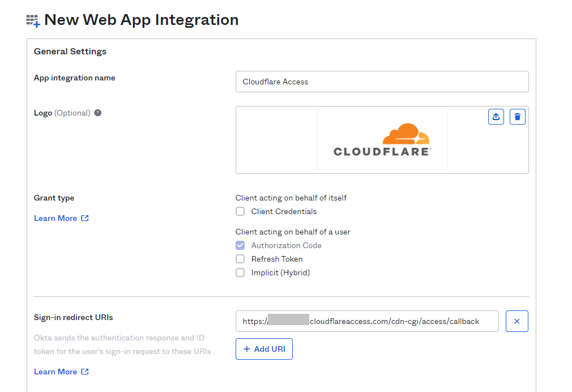Click the Logo help question mark icon

click(98, 113)
